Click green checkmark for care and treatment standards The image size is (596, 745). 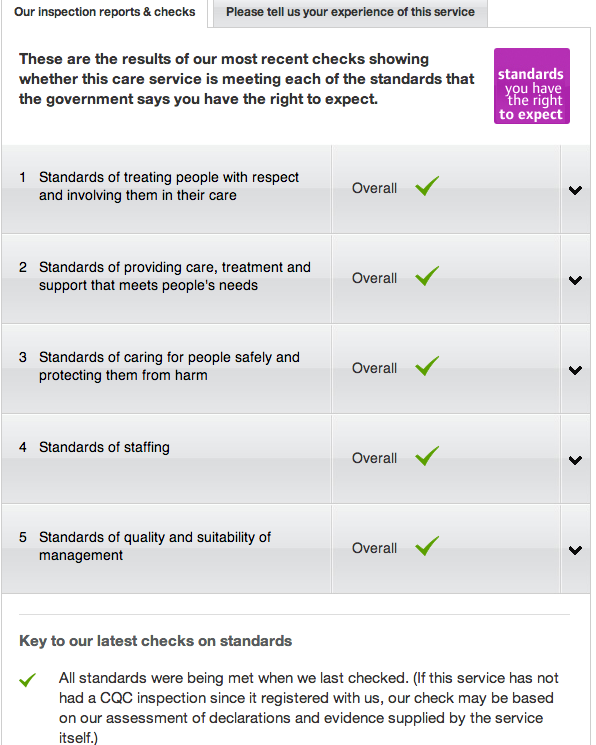click(427, 276)
